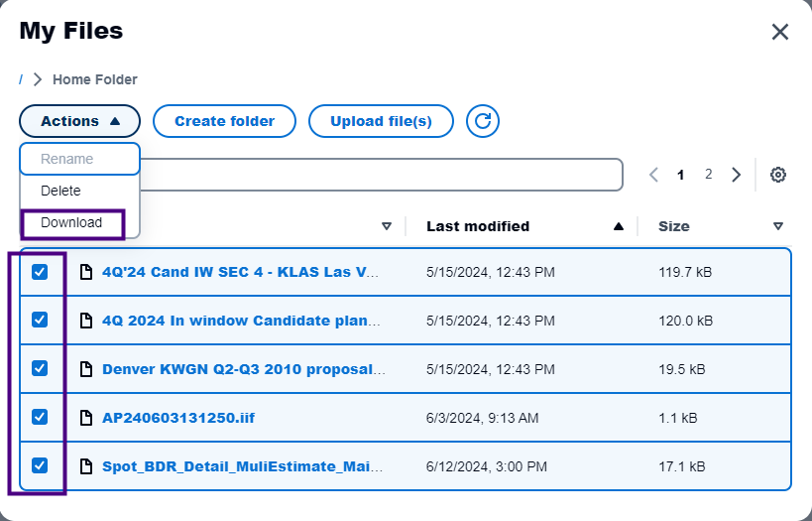The image size is (812, 521).
Task: Choose Download from Actions menu
Action: [x=71, y=223]
